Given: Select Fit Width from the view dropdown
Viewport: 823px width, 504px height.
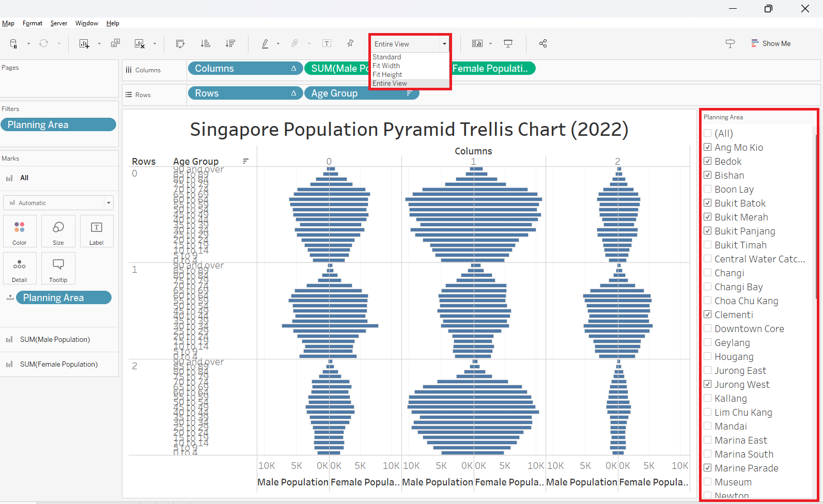Looking at the screenshot, I should [x=386, y=66].
